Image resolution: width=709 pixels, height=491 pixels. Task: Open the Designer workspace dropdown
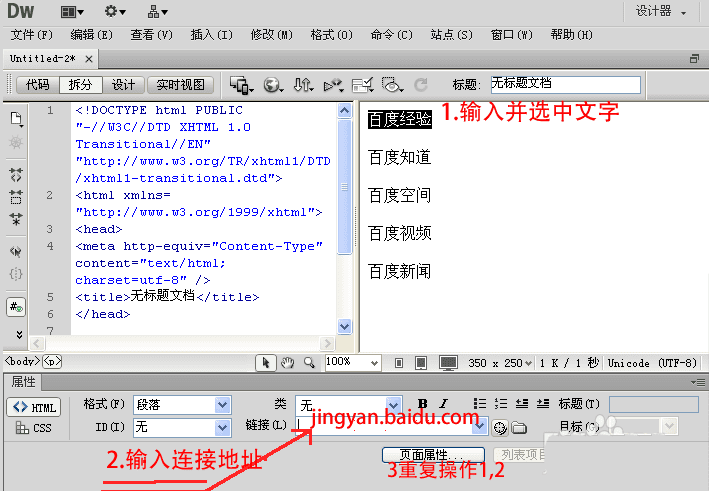661,12
